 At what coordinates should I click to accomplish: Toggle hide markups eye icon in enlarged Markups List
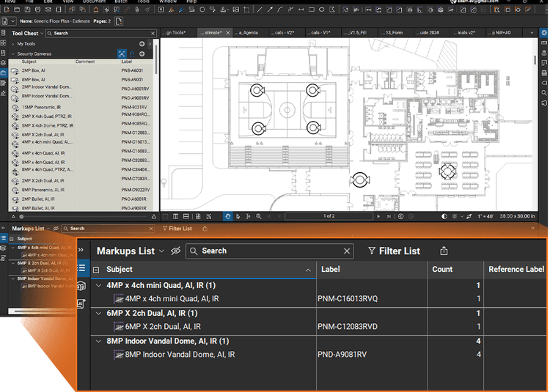click(175, 251)
